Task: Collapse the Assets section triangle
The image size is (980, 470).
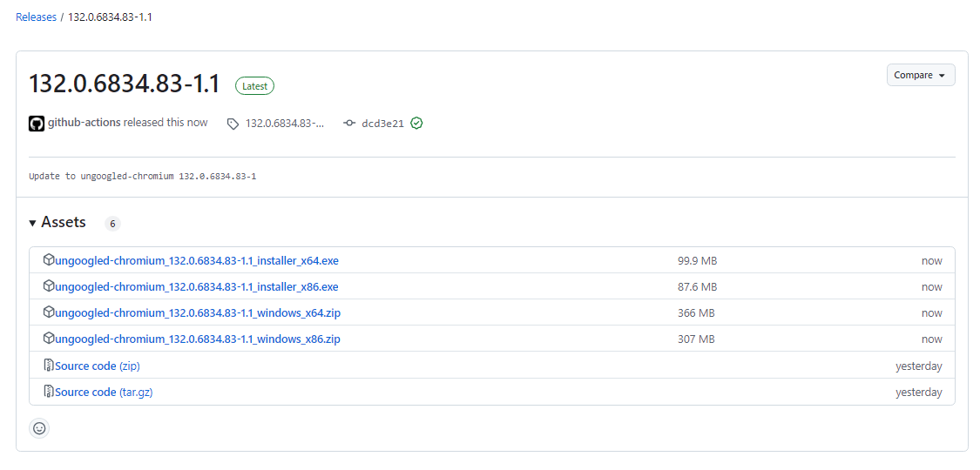Action: [x=32, y=223]
